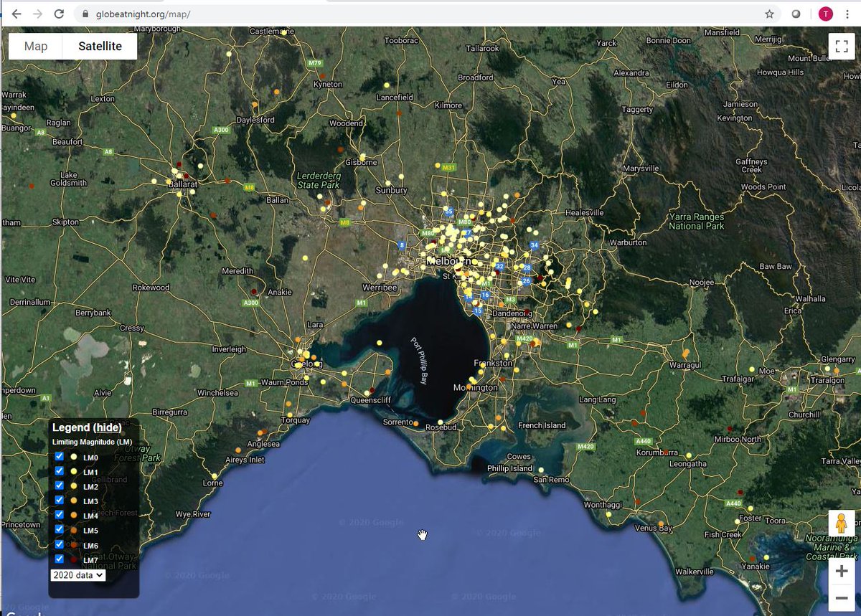Hide the legend panel

(108, 427)
